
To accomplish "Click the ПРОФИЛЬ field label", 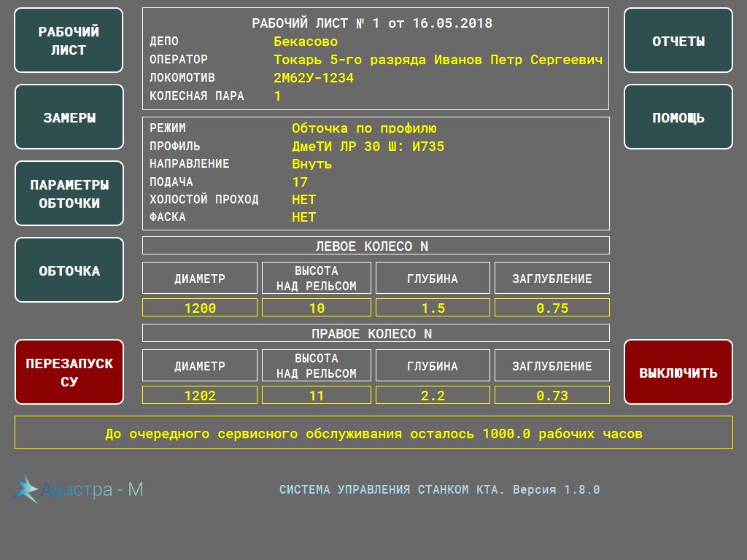I will point(175,146).
